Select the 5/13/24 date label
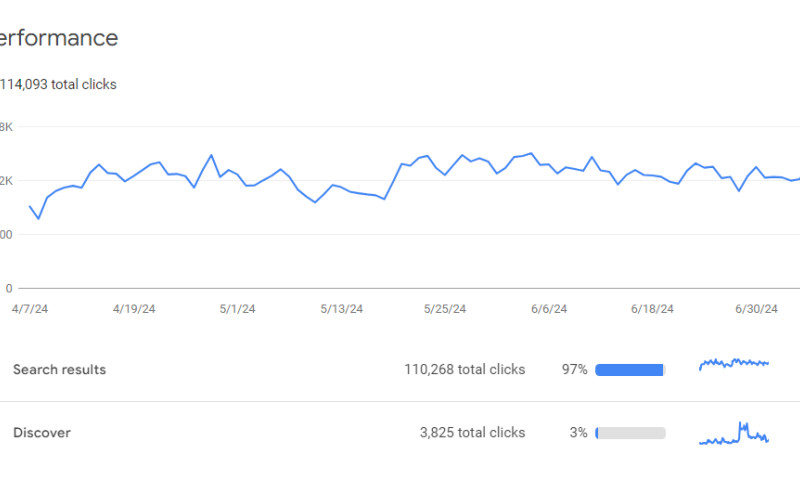Viewport: 800px width, 480px height. click(341, 309)
